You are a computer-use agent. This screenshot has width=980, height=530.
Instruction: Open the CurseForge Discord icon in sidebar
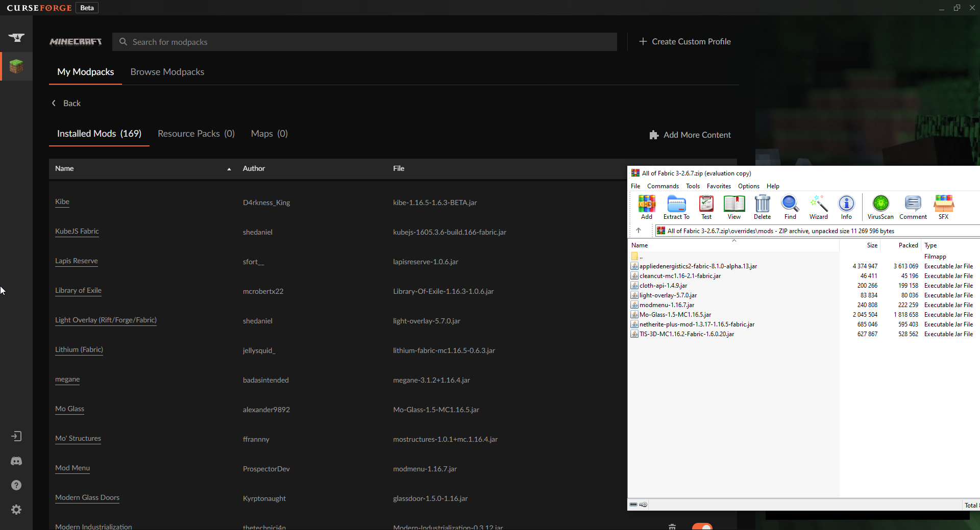(16, 461)
